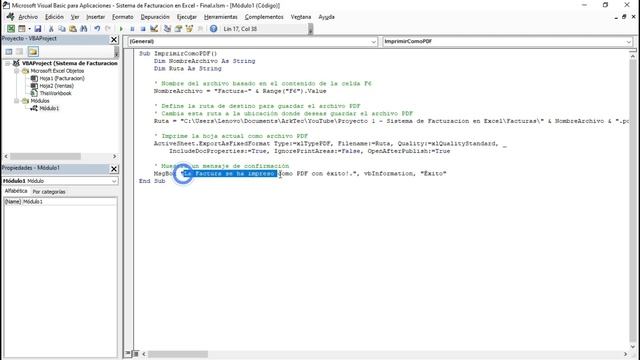Open Find with the binoculars icon

tap(84, 29)
